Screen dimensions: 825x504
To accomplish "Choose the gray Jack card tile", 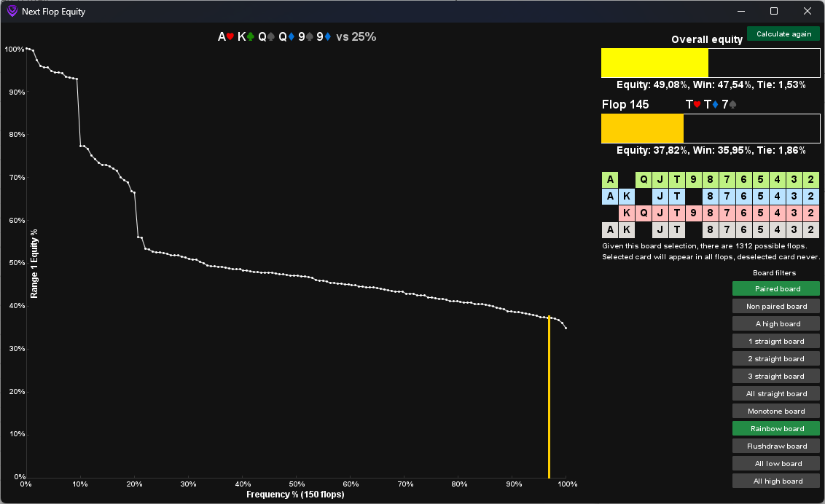I will pyautogui.click(x=660, y=230).
